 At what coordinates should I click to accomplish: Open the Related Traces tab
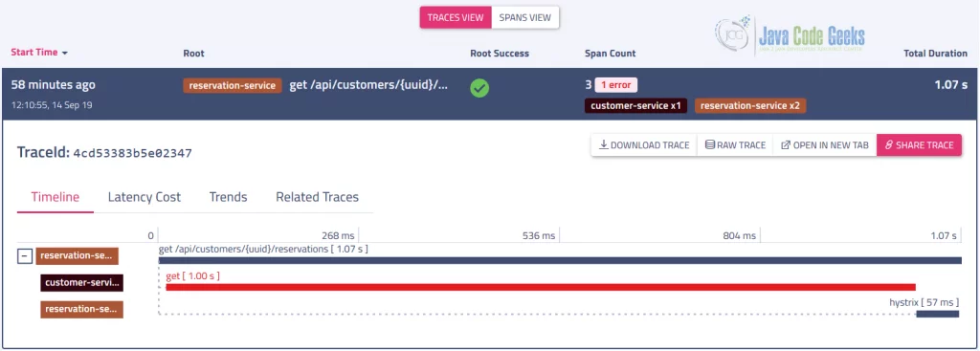point(318,197)
